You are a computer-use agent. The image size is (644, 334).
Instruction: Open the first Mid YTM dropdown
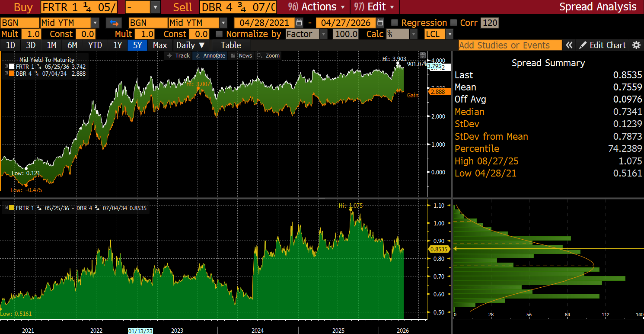[95, 23]
